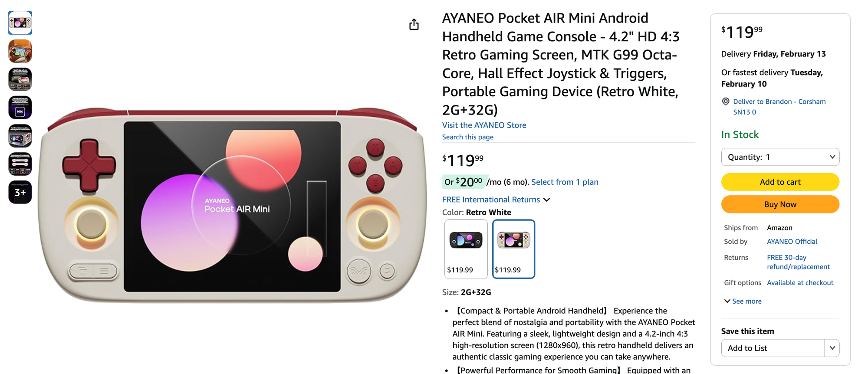Image resolution: width=868 pixels, height=374 pixels.
Task: Select the black color variant swatch
Action: point(466,249)
